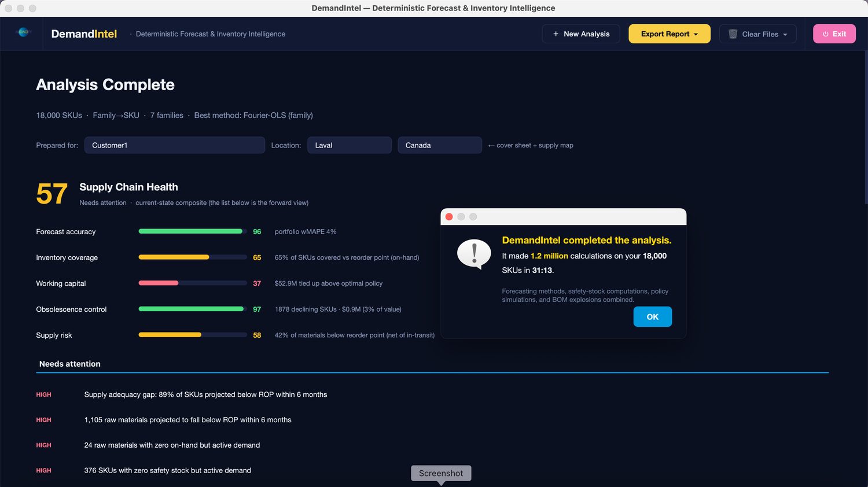
Task: Expand the Clear Files dropdown arrow
Action: coord(785,35)
